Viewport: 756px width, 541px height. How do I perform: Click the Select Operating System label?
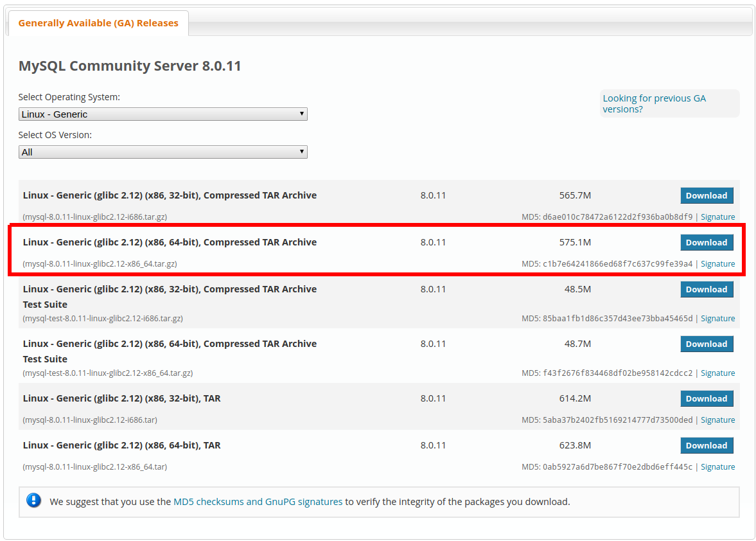click(x=69, y=97)
